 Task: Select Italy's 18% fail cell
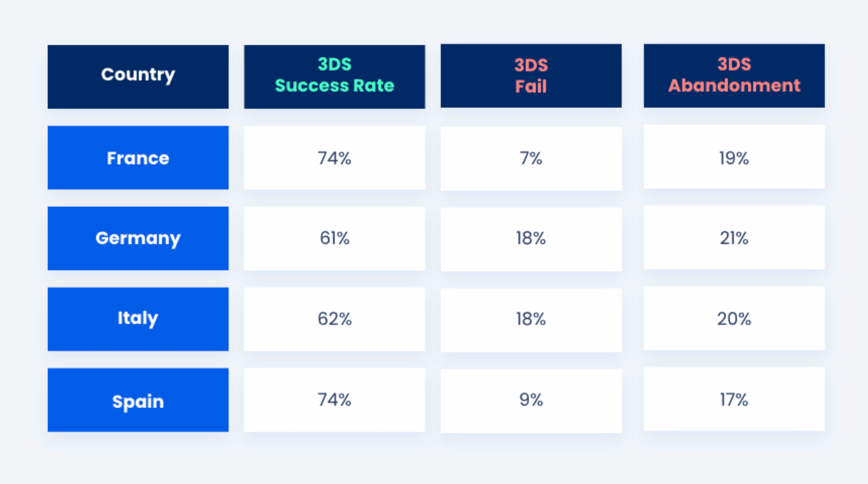[531, 319]
